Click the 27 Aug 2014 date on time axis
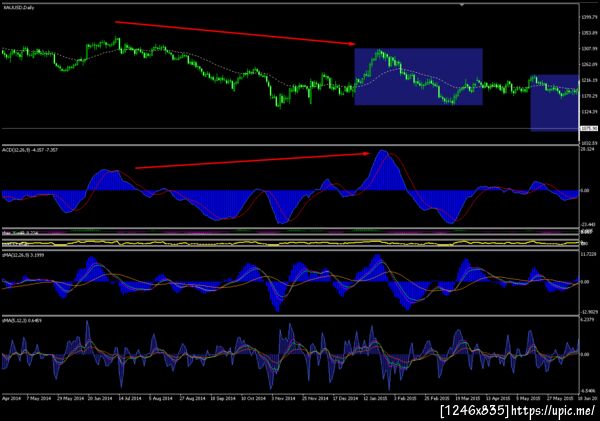600x421 pixels. click(192, 398)
